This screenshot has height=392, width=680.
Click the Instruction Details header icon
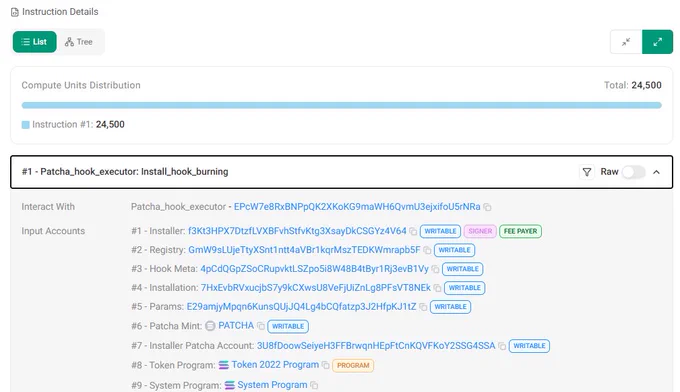coord(15,12)
